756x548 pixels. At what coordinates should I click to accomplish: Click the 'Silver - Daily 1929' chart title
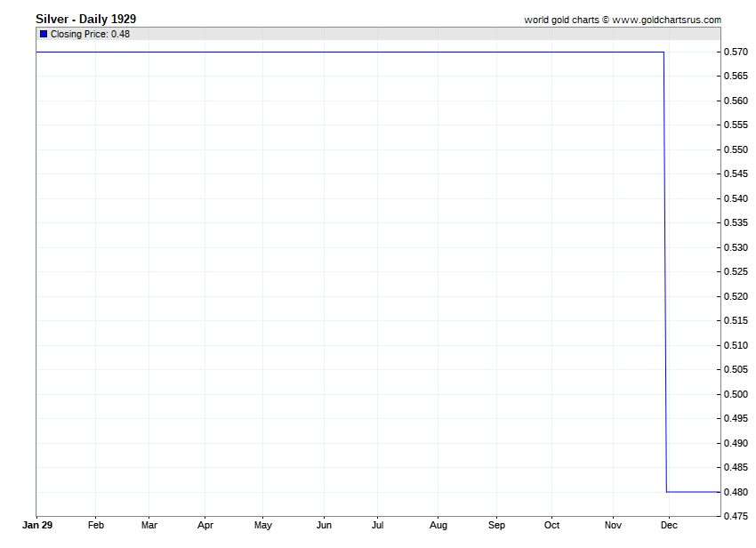pyautogui.click(x=85, y=20)
